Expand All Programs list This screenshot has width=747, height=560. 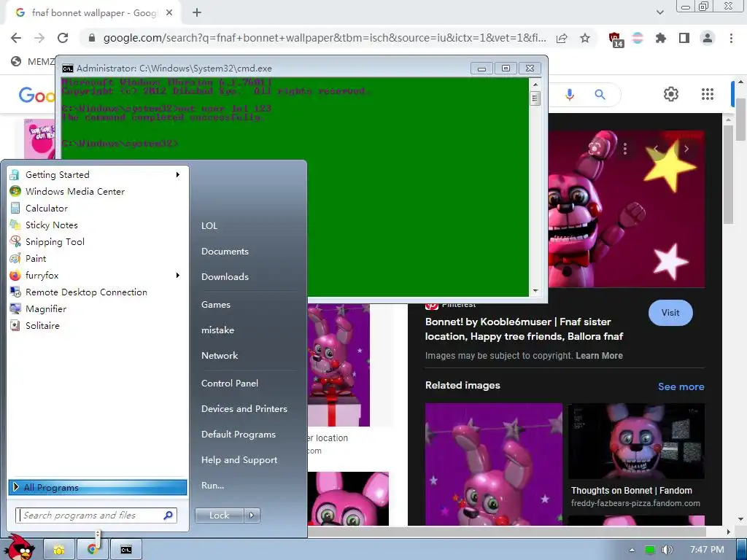pyautogui.click(x=98, y=487)
